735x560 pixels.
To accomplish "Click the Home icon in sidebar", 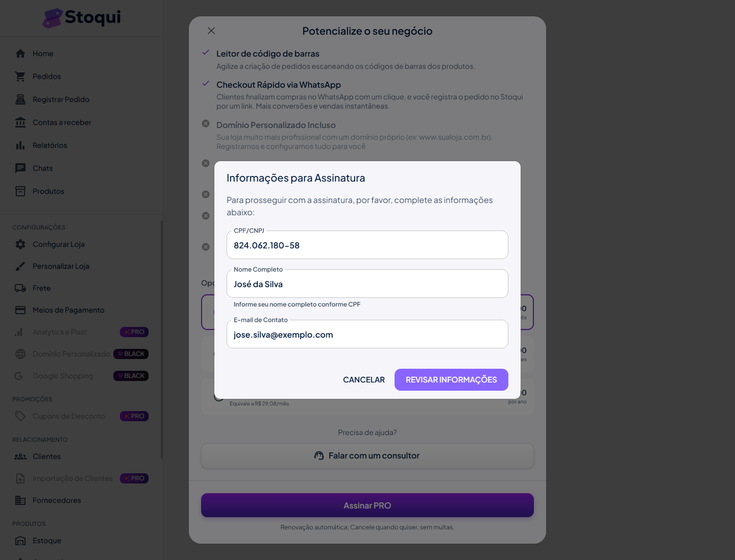I will tap(20, 54).
